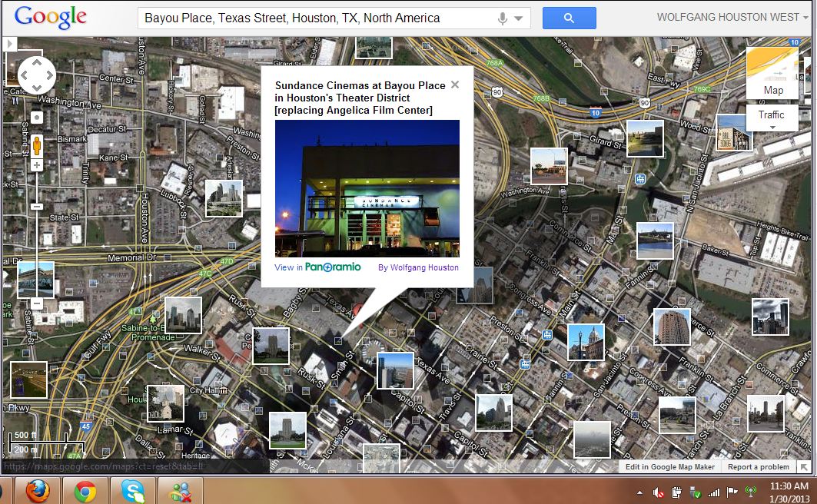Open the cloudy skyline thumbnail near Commerce St
Image resolution: width=817 pixels, height=504 pixels.
770,317
